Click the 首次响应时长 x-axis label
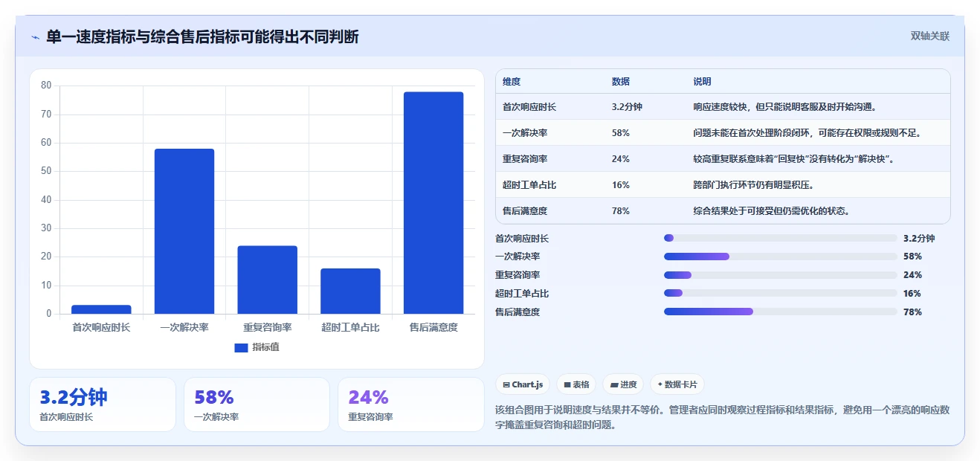Screen dimensions: 980x461 [101, 327]
